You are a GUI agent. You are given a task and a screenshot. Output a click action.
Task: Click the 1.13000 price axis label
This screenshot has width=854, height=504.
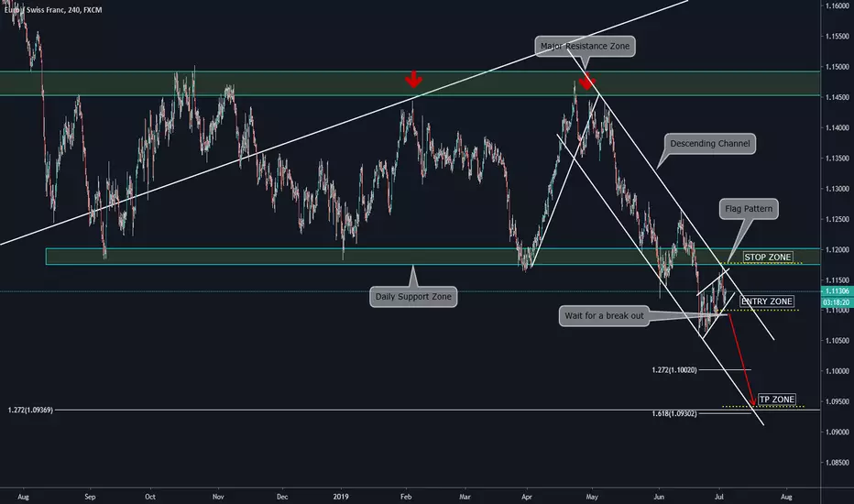click(838, 189)
